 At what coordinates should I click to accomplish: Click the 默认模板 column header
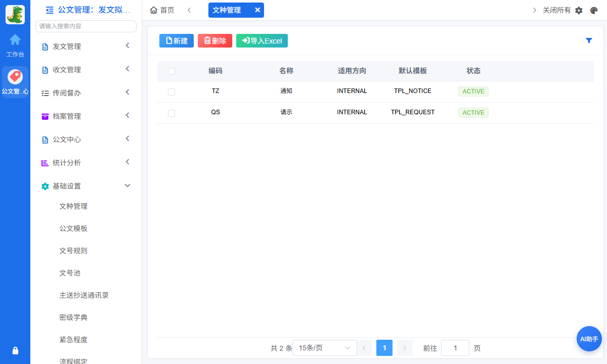click(x=413, y=71)
